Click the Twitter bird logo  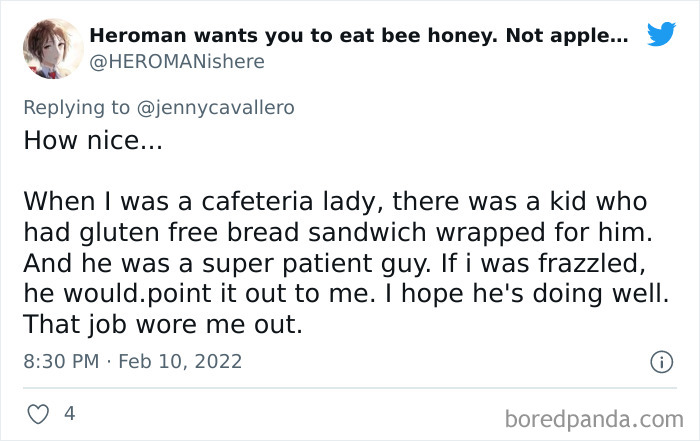(x=661, y=35)
